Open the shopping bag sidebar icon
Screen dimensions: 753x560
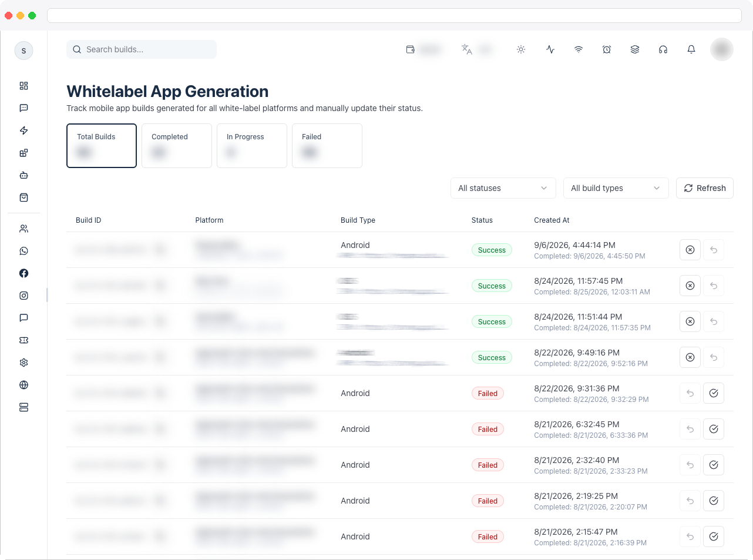[23, 197]
